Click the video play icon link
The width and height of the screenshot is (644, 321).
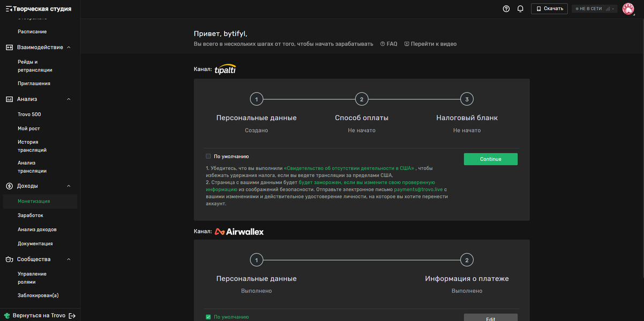tap(430, 44)
